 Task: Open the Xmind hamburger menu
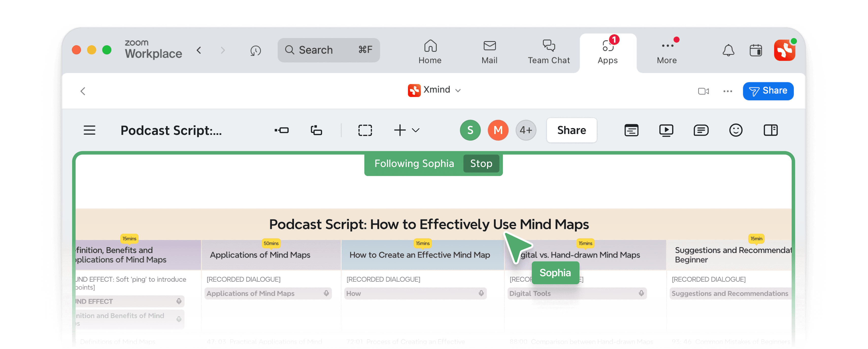(x=89, y=130)
